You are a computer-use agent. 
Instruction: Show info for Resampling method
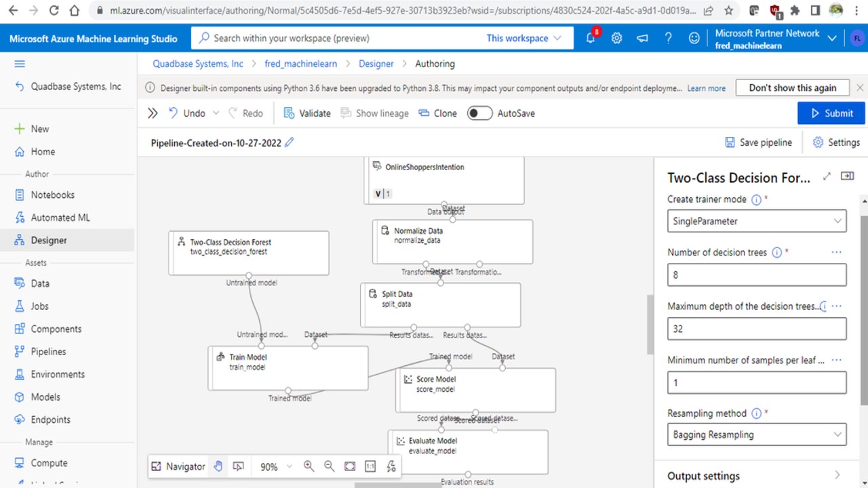pos(756,413)
